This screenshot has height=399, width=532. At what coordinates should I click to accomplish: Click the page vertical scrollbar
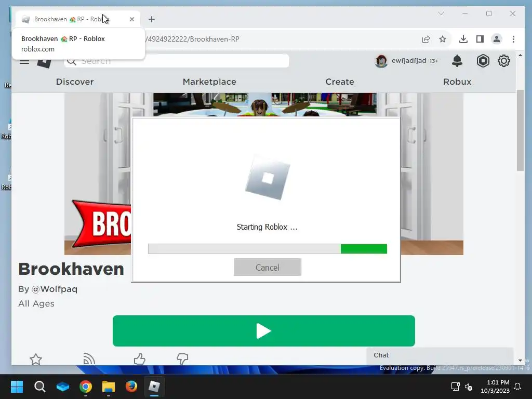click(x=520, y=130)
